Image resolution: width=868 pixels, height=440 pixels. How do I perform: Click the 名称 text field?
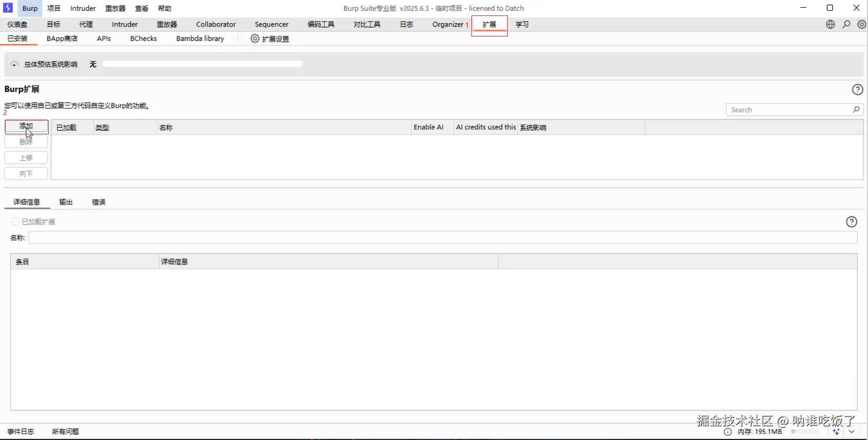point(443,237)
